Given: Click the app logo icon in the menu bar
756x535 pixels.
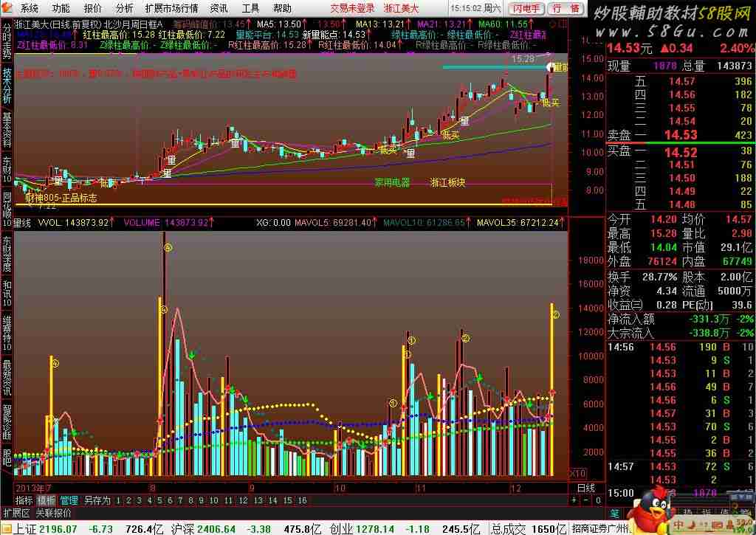Looking at the screenshot, I should coord(7,7).
